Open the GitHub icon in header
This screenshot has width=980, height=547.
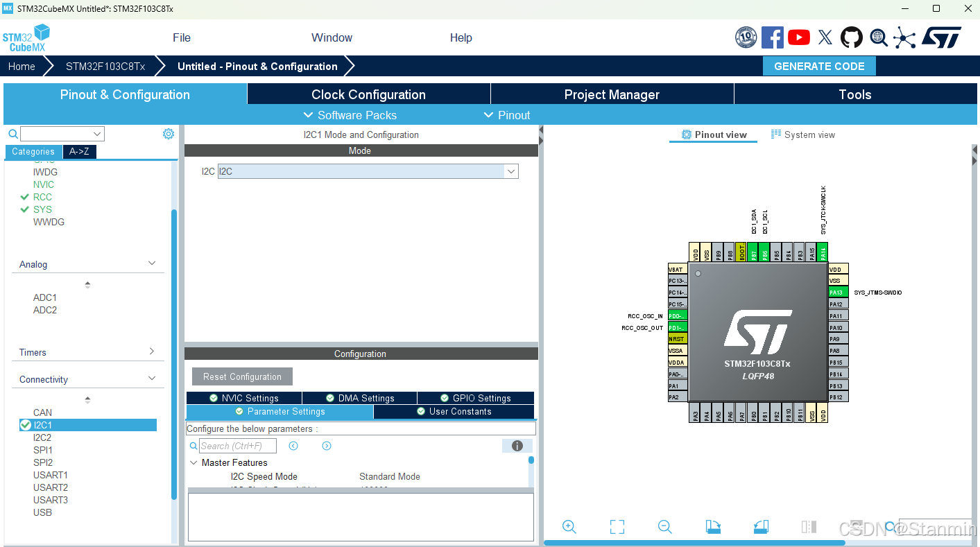[x=852, y=37]
